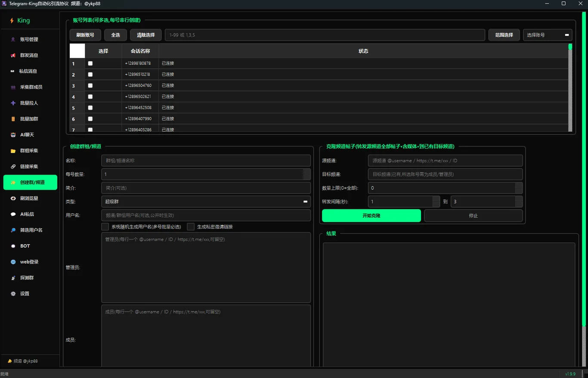This screenshot has height=378, width=588.
Task: Click the 刷浏览量 eye icon
Action: click(13, 198)
